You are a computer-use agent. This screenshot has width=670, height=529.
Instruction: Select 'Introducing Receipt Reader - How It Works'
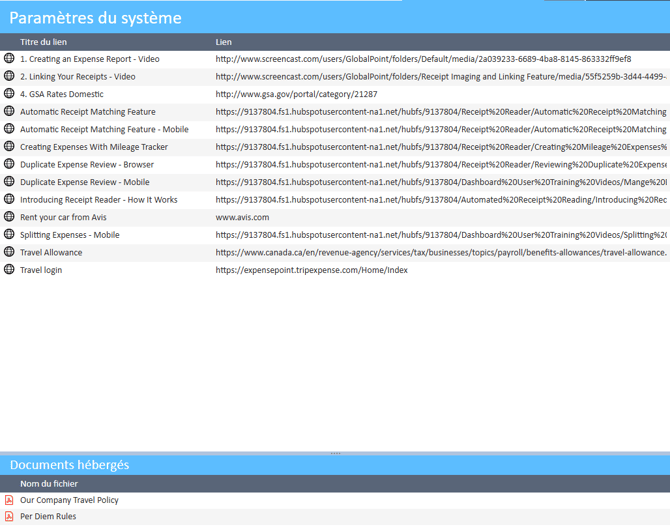click(99, 200)
